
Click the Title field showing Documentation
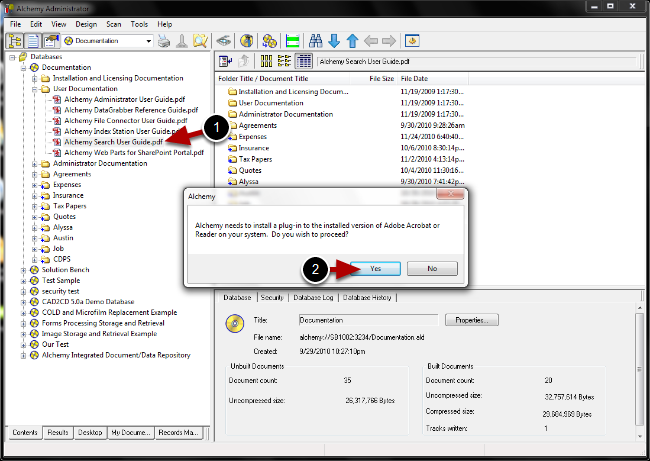tap(368, 320)
